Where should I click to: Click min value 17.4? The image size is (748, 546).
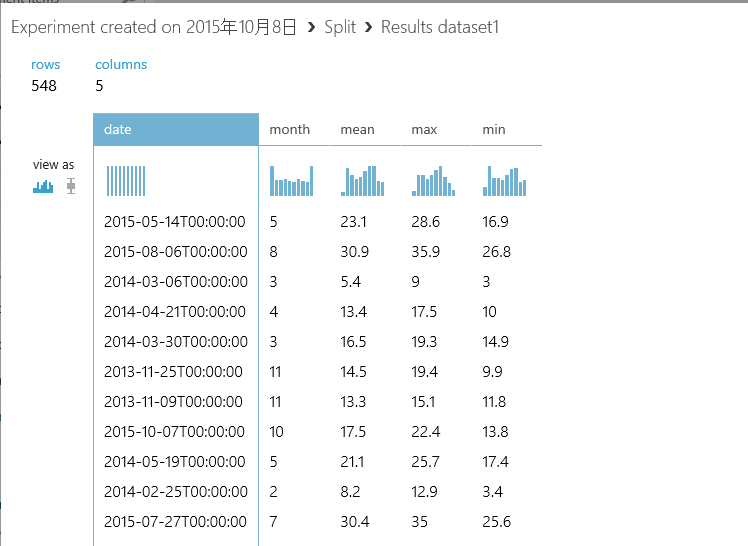[495, 462]
